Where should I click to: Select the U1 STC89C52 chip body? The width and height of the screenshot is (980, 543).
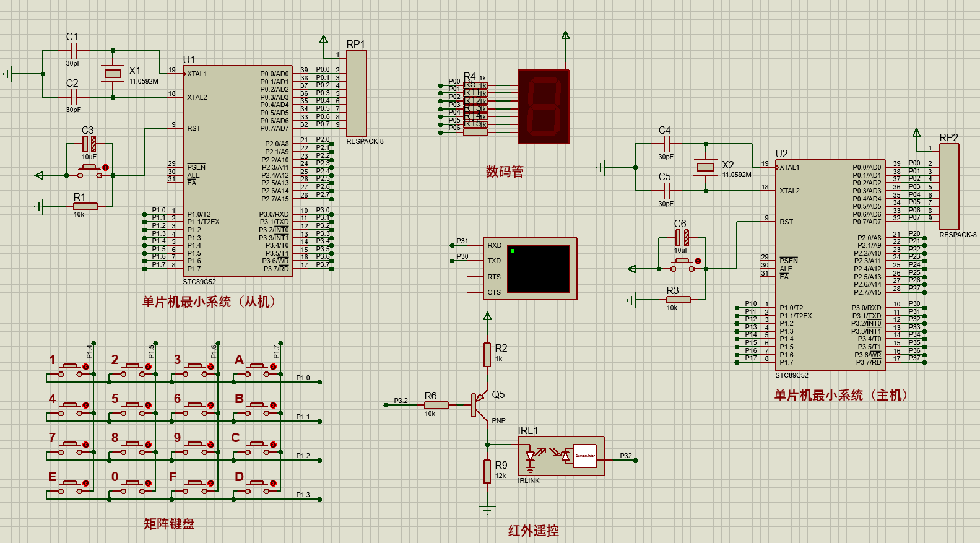point(238,171)
